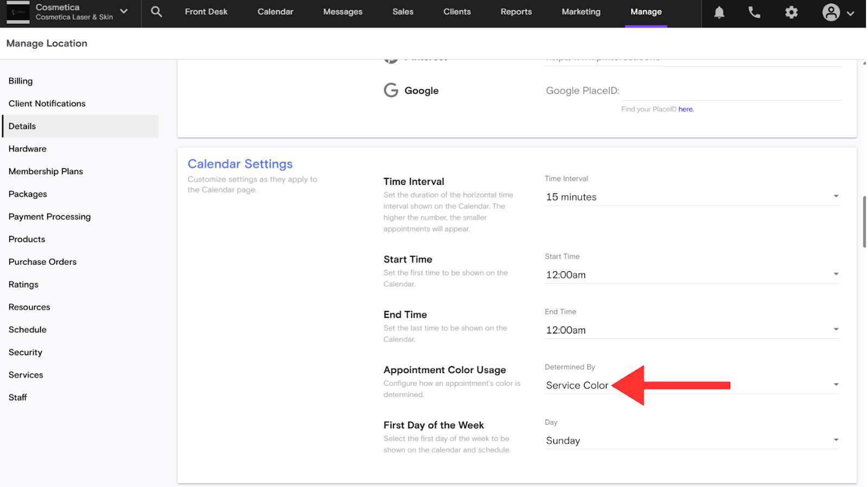Click the PlaceID 'here' link
Screen dimensions: 868x487
pyautogui.click(x=686, y=110)
